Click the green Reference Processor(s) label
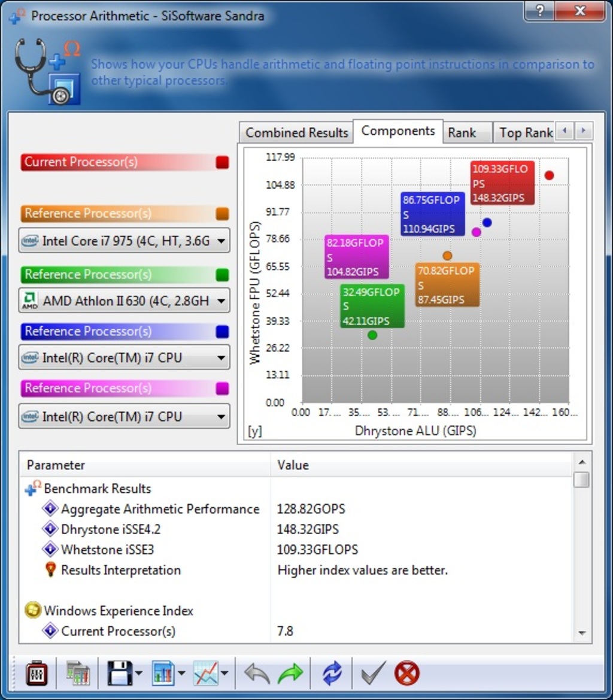The height and width of the screenshot is (700, 613). coord(89,274)
